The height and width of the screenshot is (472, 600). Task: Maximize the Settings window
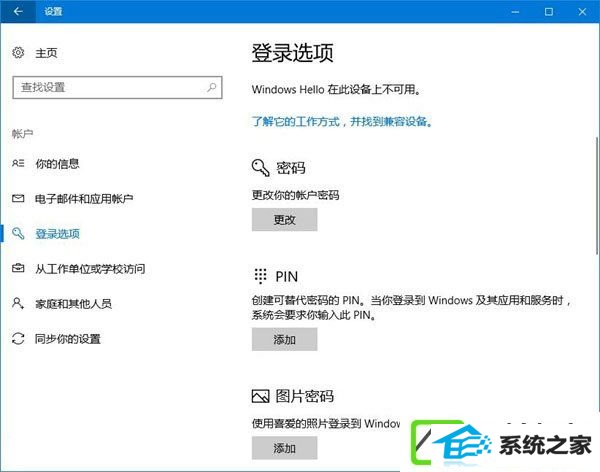tap(549, 12)
